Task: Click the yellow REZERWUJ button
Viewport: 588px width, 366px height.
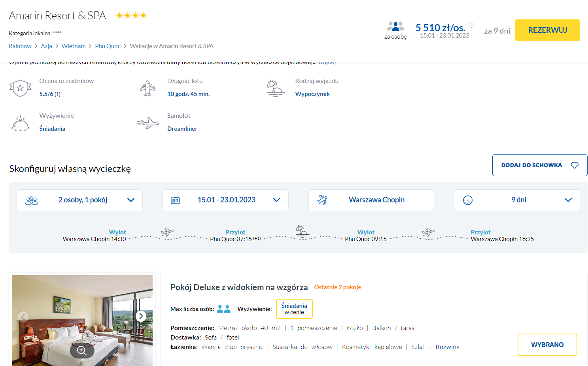Action: tap(548, 30)
